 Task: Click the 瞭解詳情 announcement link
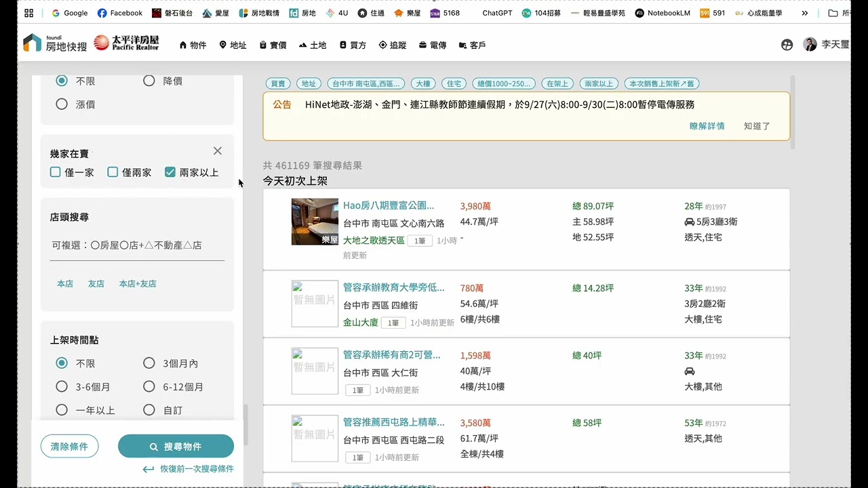tap(707, 126)
